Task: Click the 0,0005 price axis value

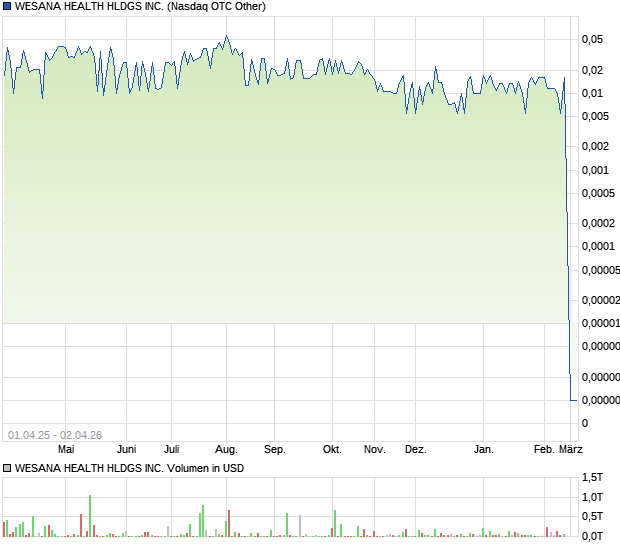Action: coord(598,193)
